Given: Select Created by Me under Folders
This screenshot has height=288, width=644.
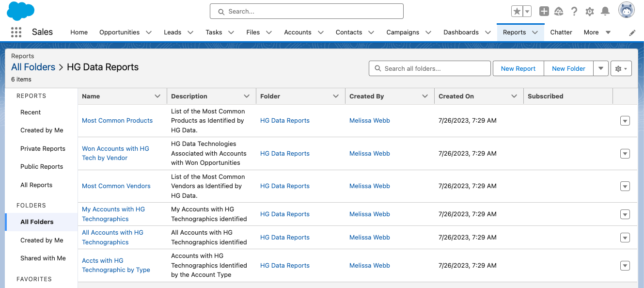Looking at the screenshot, I should (x=42, y=240).
